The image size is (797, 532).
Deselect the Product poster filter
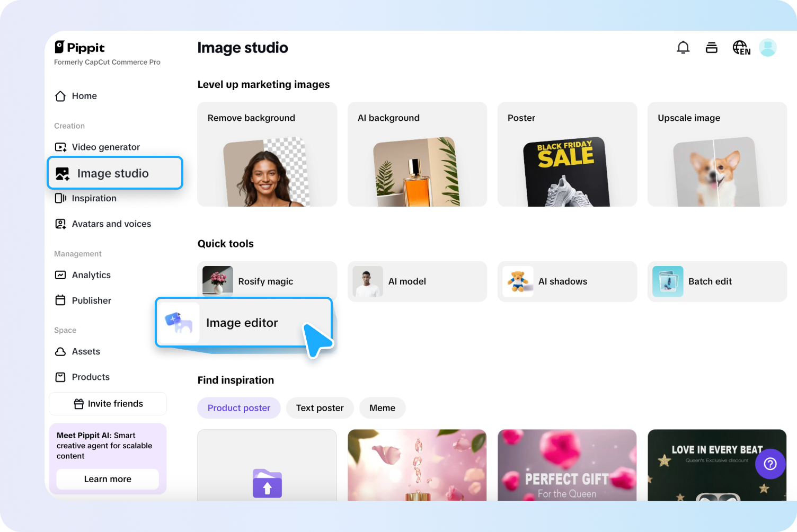click(x=238, y=408)
